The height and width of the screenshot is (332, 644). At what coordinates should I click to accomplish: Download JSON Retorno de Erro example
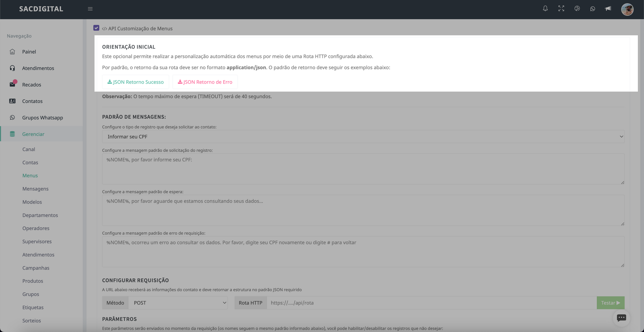tap(205, 82)
